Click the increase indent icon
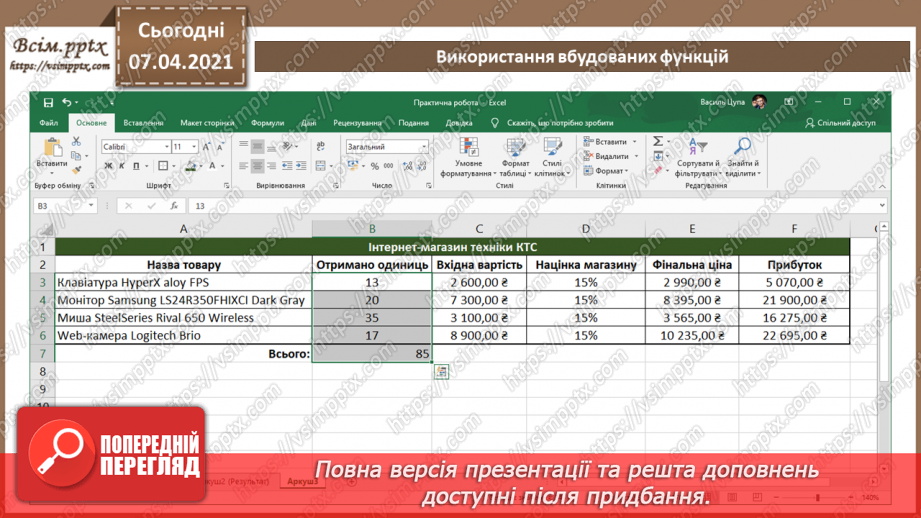921x518 pixels. [x=301, y=166]
